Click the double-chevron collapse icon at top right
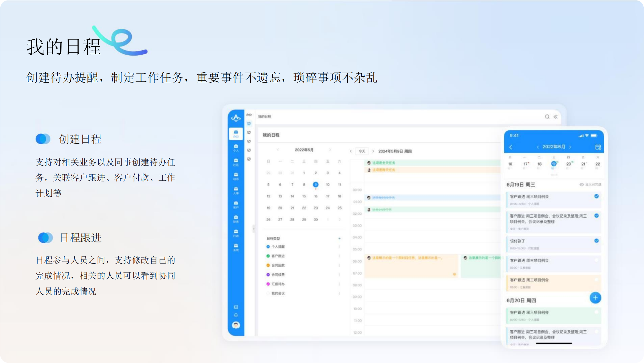 (x=555, y=117)
